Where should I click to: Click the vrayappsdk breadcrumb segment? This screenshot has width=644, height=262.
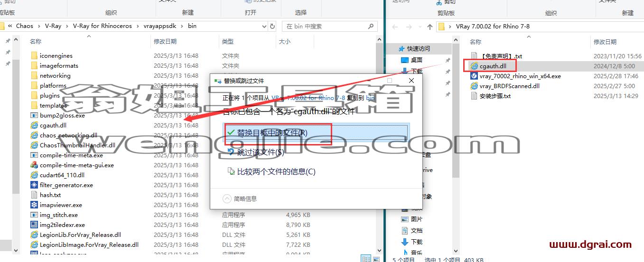coord(159,26)
